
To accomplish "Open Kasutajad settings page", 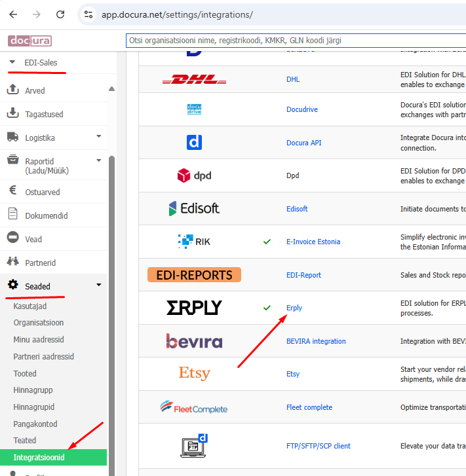I will 29,306.
